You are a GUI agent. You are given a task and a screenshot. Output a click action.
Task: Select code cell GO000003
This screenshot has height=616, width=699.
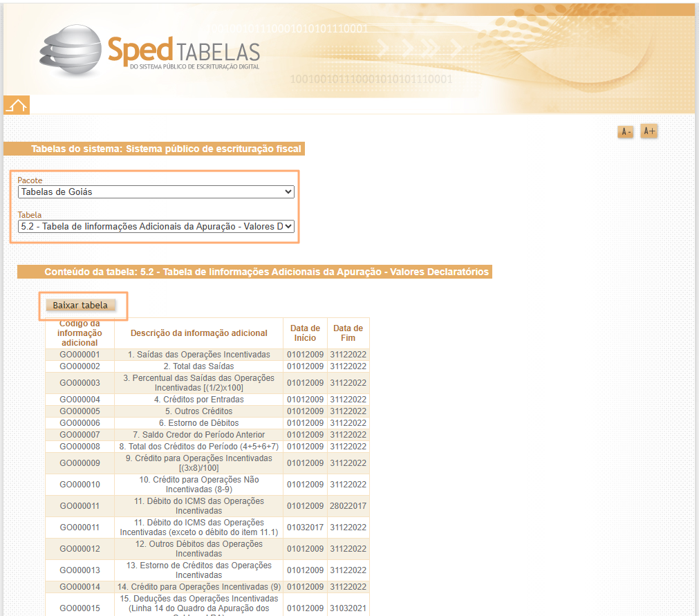(x=80, y=383)
